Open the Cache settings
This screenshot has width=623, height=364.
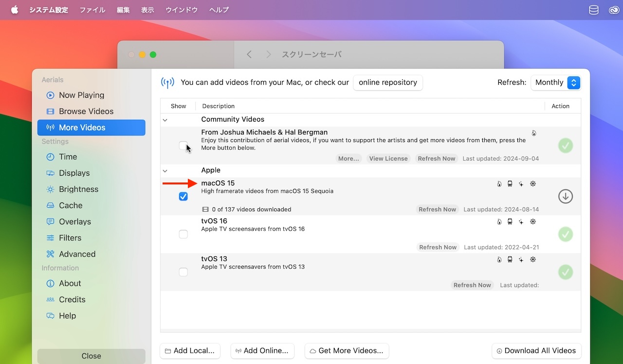[x=91, y=205]
